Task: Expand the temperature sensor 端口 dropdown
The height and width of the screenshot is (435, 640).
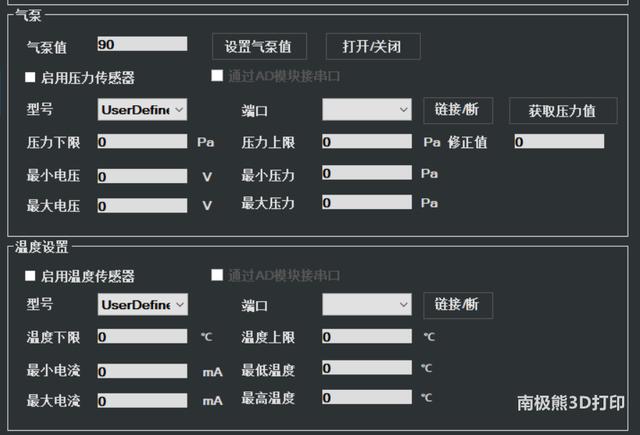Action: 367,304
